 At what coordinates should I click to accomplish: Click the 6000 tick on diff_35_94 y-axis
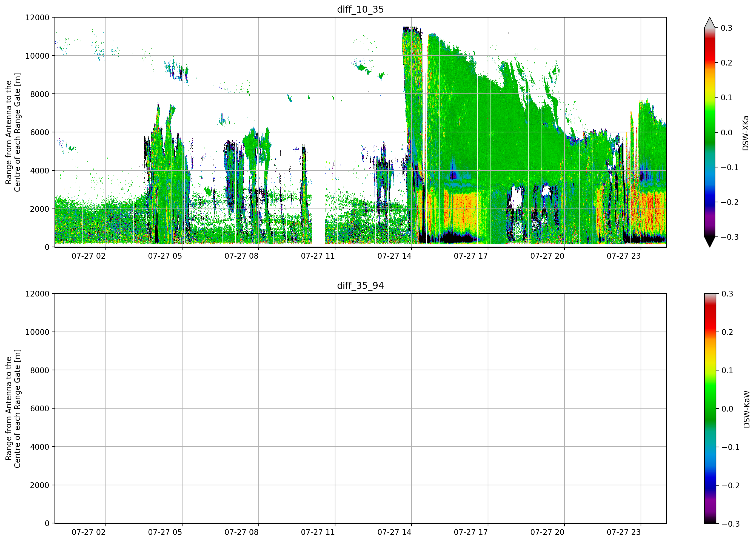[x=40, y=409]
